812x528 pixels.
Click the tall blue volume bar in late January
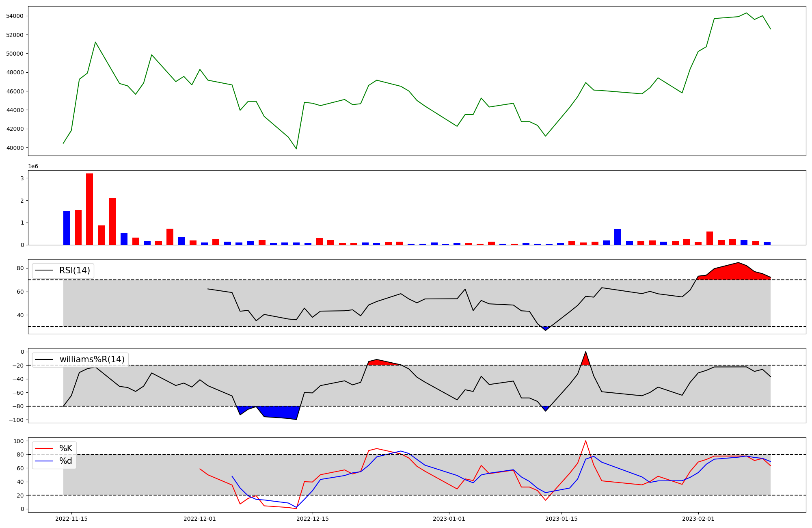coord(618,237)
